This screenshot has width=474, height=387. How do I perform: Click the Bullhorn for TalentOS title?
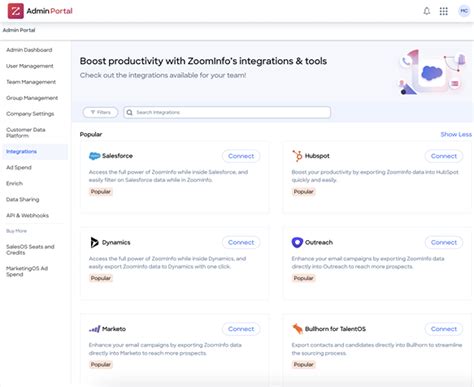coord(335,329)
